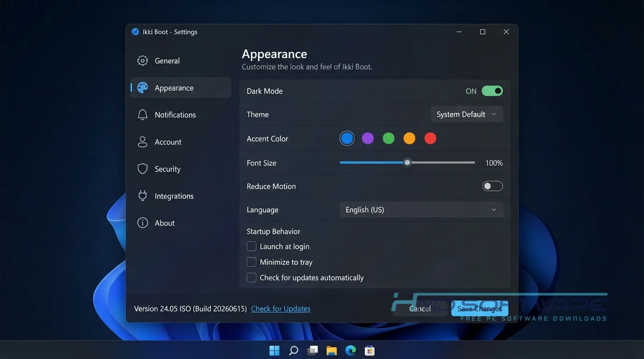Select Appearance in the sidebar
This screenshot has height=359, width=644.
point(181,88)
